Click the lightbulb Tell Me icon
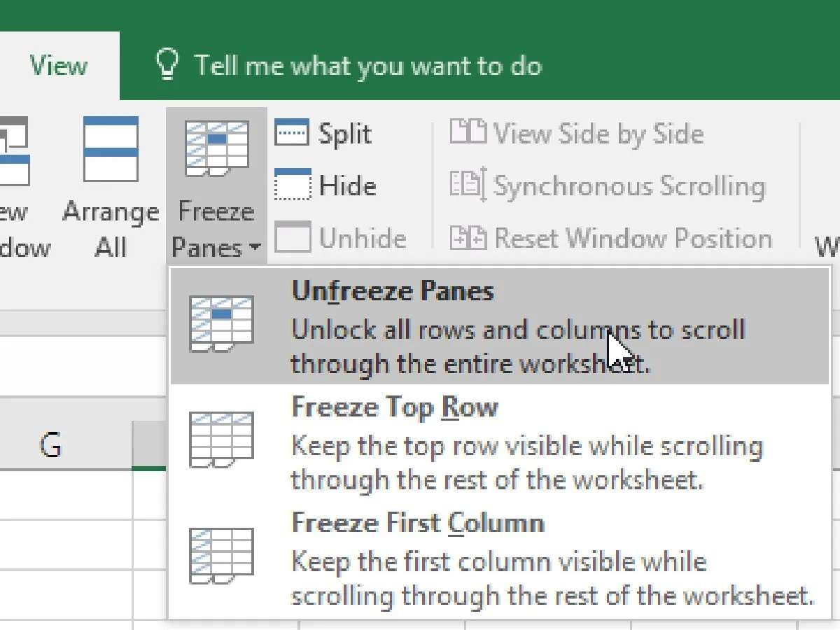 [168, 65]
